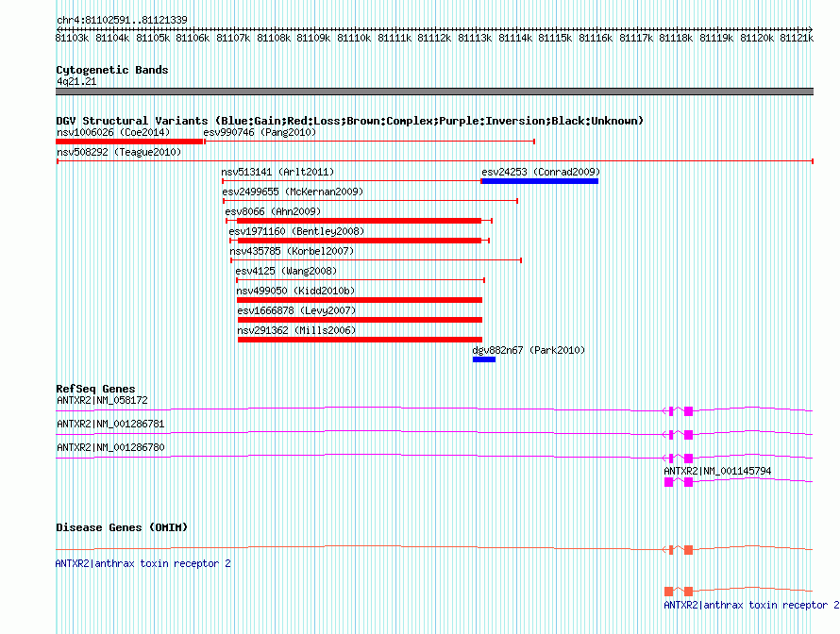Click the dgv882n67 (Park2010) blue gain bar

(484, 359)
